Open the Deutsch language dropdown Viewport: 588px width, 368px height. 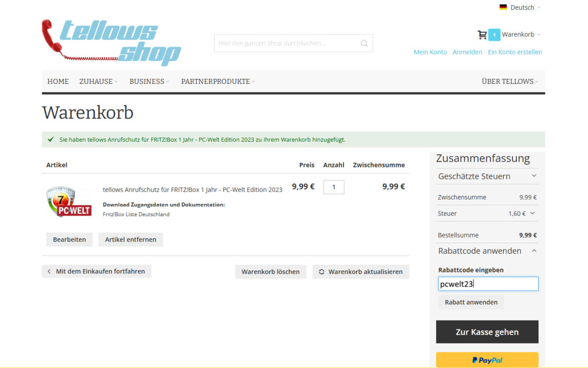[525, 7]
